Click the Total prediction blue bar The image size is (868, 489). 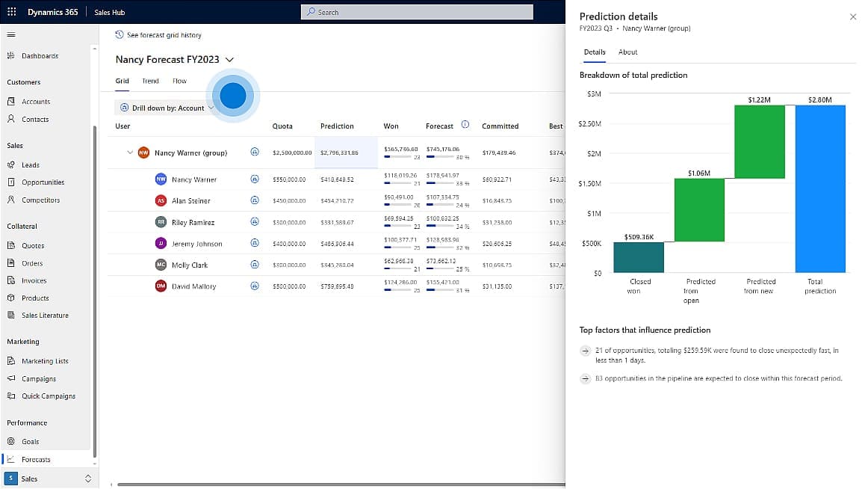(820, 189)
